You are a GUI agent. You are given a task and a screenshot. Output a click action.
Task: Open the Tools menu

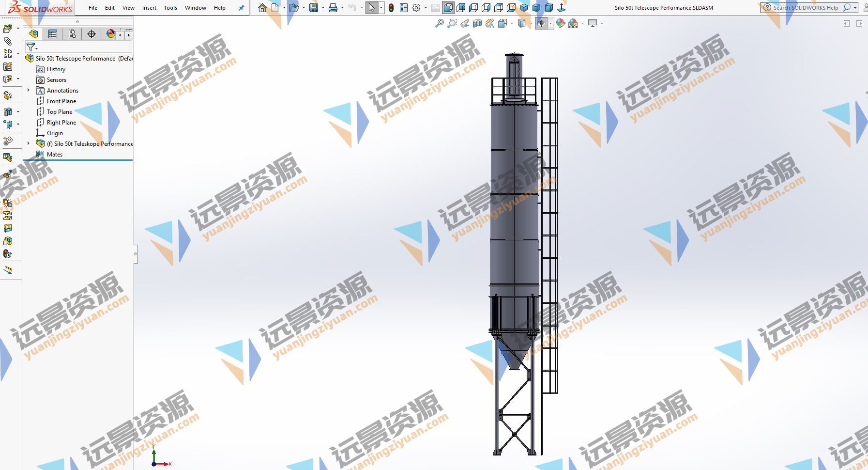click(170, 8)
